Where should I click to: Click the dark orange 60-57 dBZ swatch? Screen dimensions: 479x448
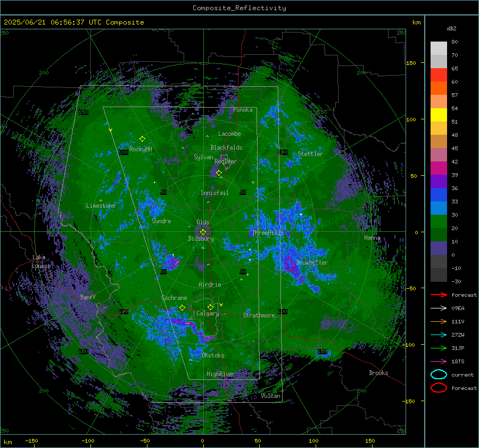click(439, 88)
